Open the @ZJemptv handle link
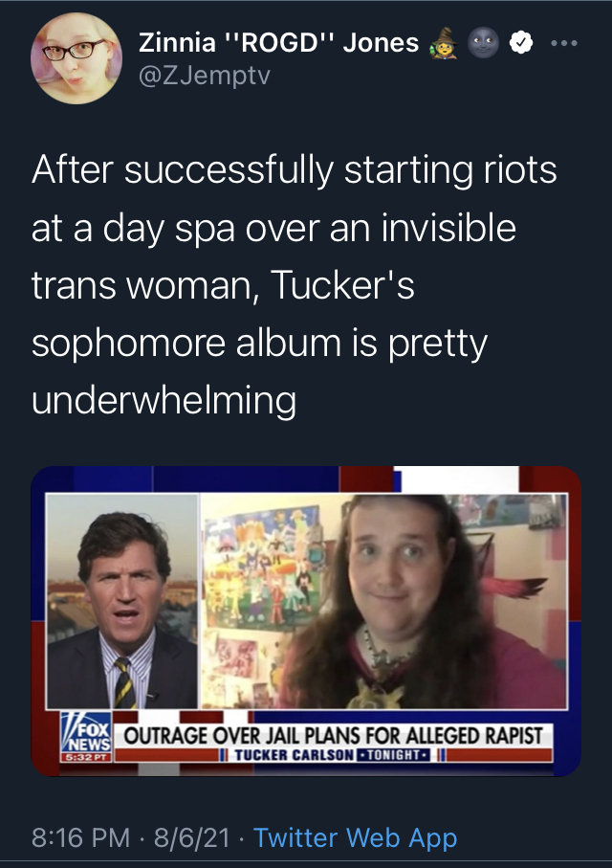The width and height of the screenshot is (612, 868). pos(205,76)
